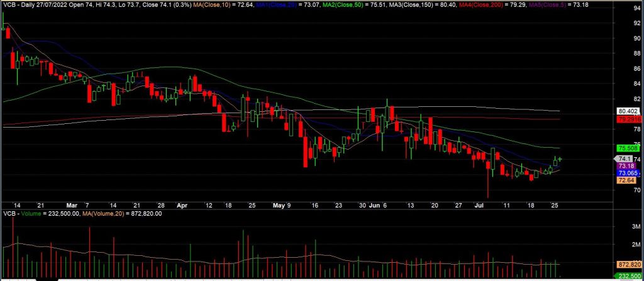Click the 13 date label in June
This screenshot has height=281, width=644.
pos(410,205)
